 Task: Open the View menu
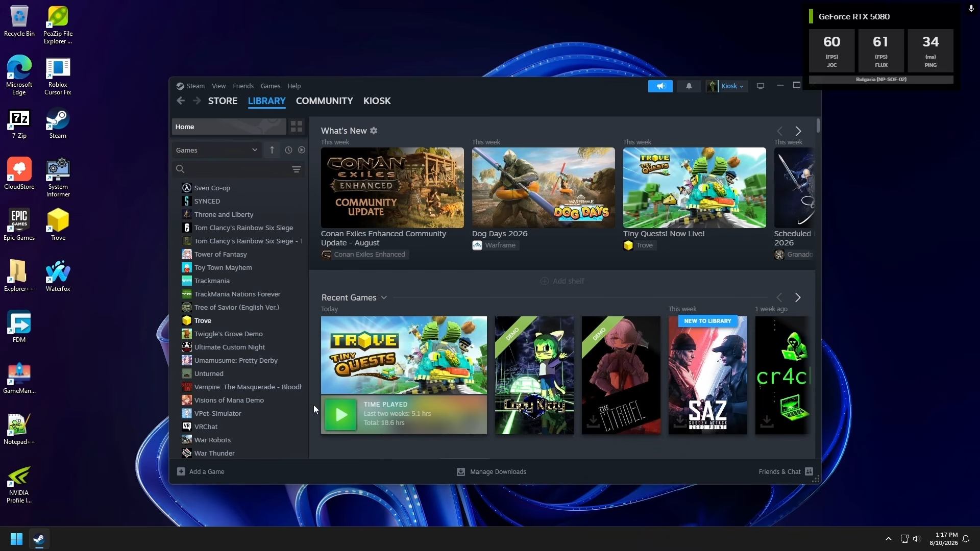point(219,86)
